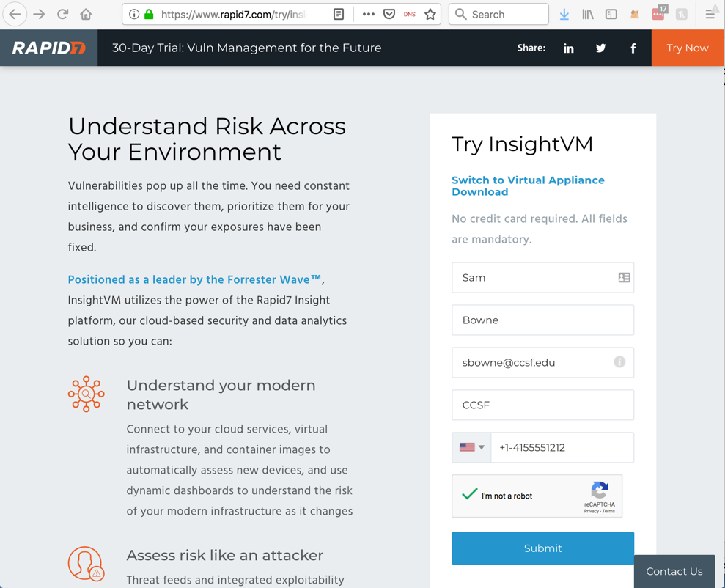Click the reCAPTCHA logo
The height and width of the screenshot is (588, 725).
[600, 490]
